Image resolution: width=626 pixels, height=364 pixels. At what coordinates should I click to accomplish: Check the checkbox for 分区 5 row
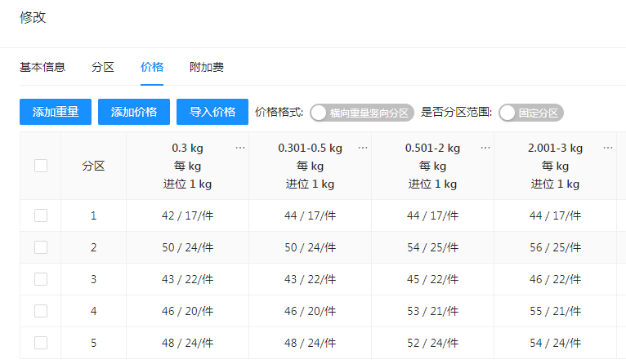coord(41,343)
